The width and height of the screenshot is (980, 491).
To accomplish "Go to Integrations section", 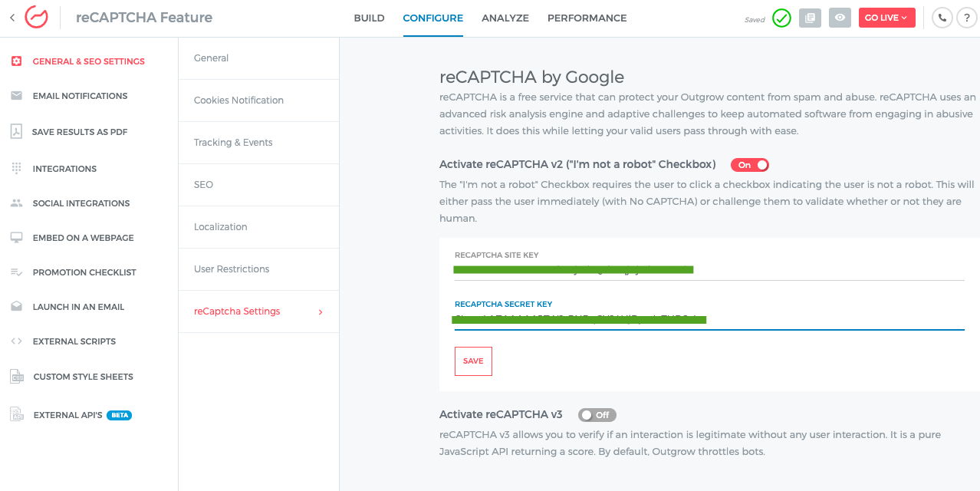I will (64, 169).
